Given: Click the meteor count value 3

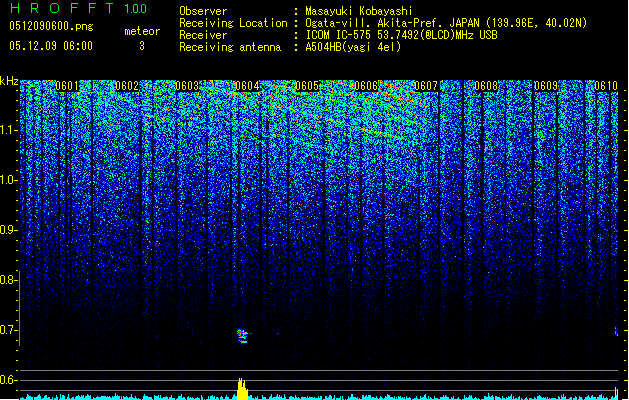Looking at the screenshot, I should pyautogui.click(x=142, y=46).
